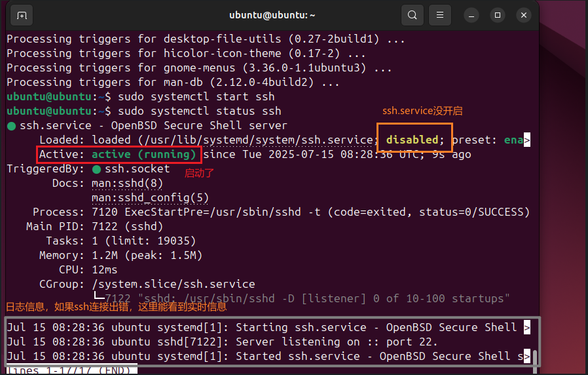Minimize the terminal window

471,15
